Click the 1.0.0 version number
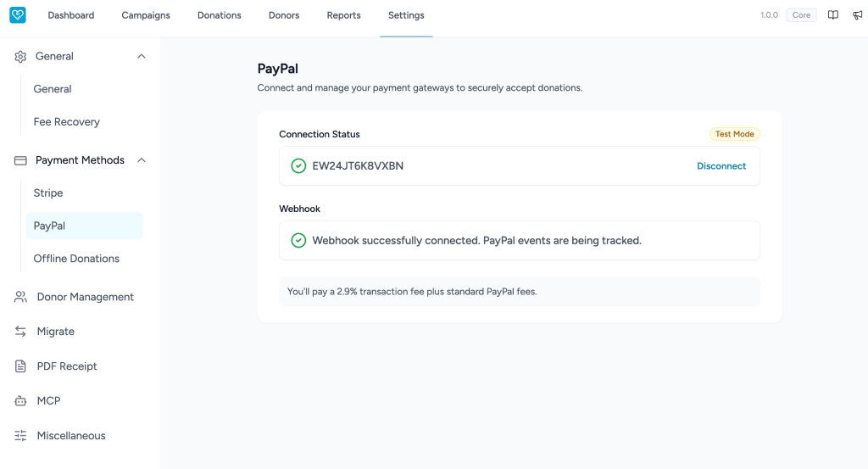The width and height of the screenshot is (868, 469). pyautogui.click(x=769, y=15)
